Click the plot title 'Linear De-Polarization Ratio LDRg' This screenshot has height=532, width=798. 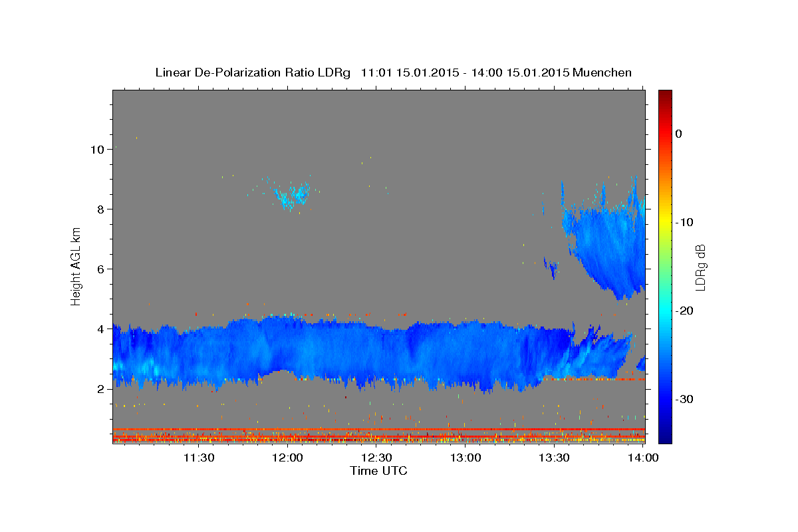tap(252, 72)
